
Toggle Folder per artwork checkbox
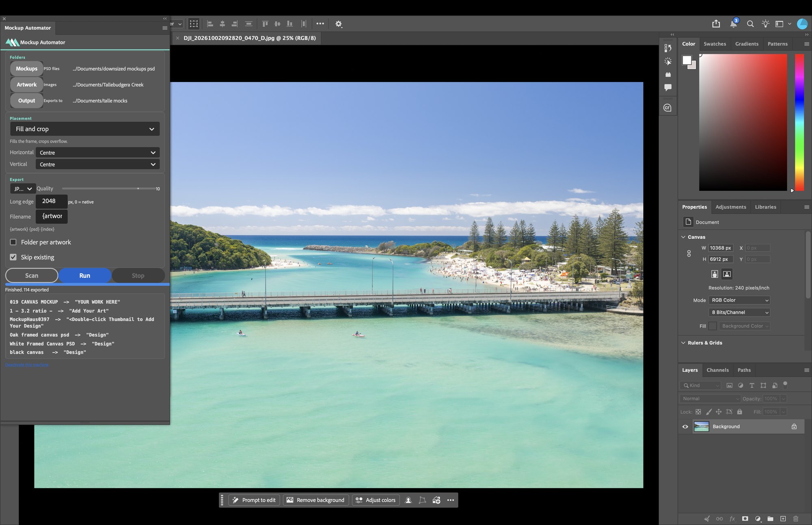pyautogui.click(x=13, y=242)
